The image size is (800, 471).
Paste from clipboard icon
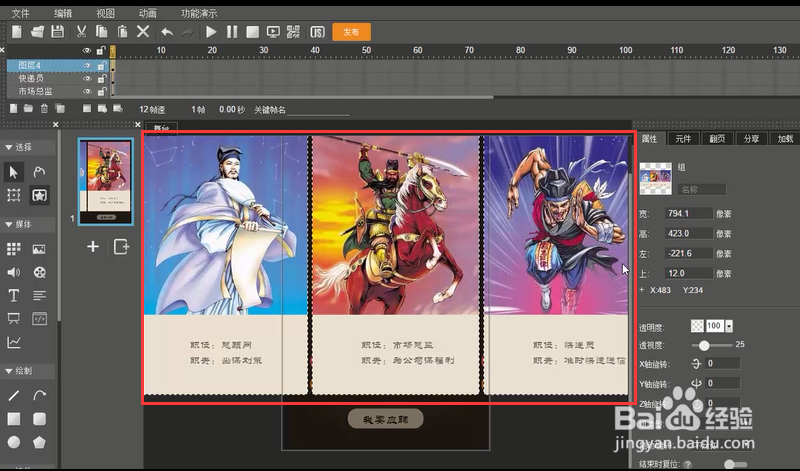click(x=122, y=32)
